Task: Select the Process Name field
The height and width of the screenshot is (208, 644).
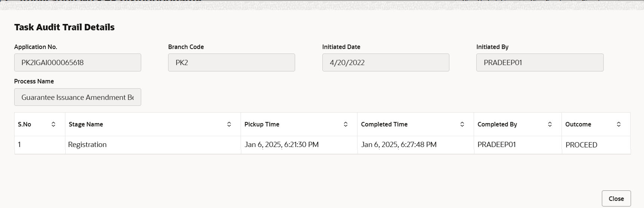Action: [78, 97]
